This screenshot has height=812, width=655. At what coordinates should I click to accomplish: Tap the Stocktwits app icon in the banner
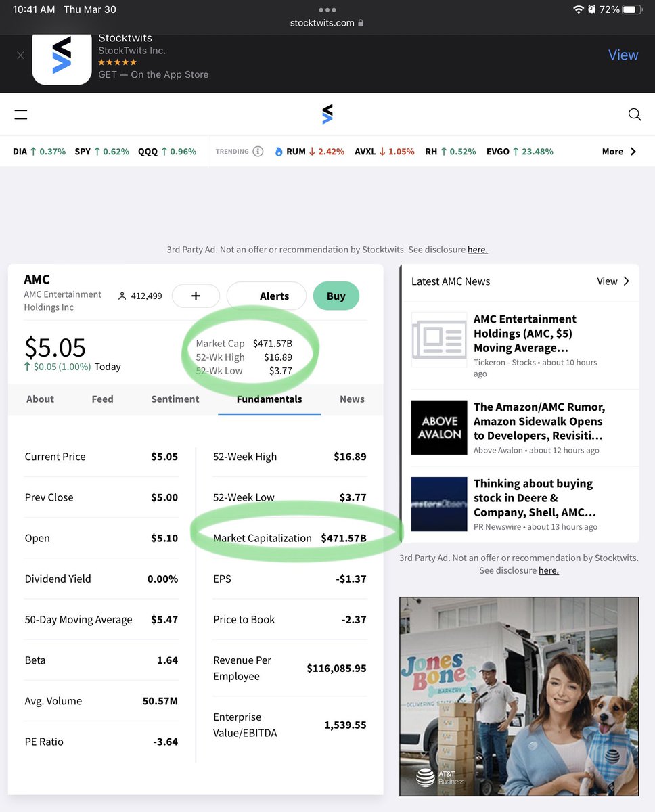61,58
